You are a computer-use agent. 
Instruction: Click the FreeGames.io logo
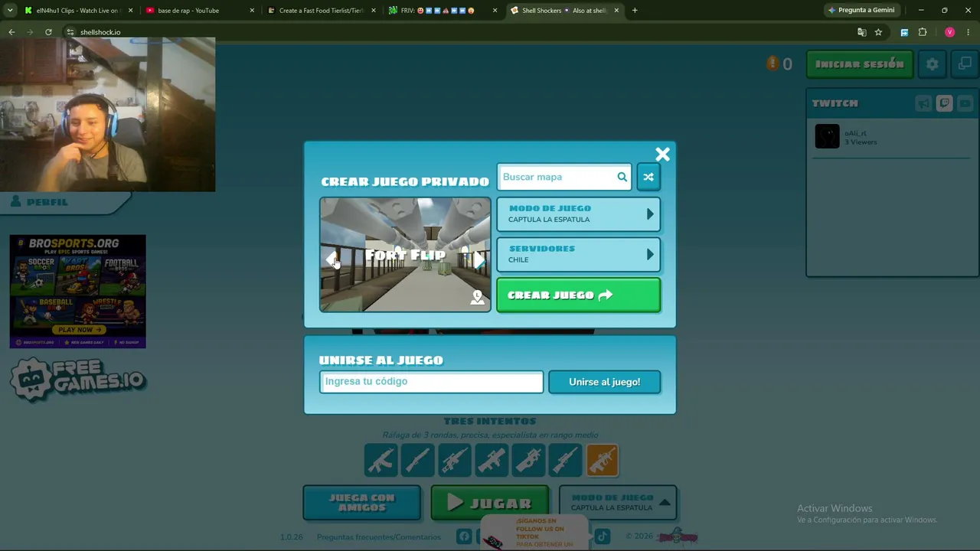pos(77,380)
